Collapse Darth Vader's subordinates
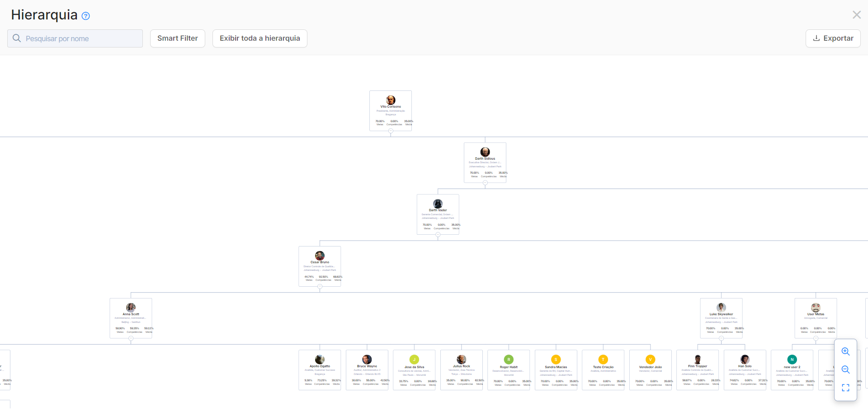This screenshot has height=412, width=868. click(x=438, y=234)
